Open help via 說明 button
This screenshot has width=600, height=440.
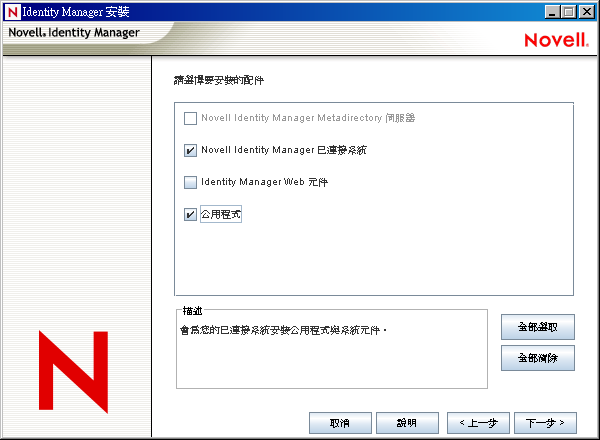click(407, 423)
